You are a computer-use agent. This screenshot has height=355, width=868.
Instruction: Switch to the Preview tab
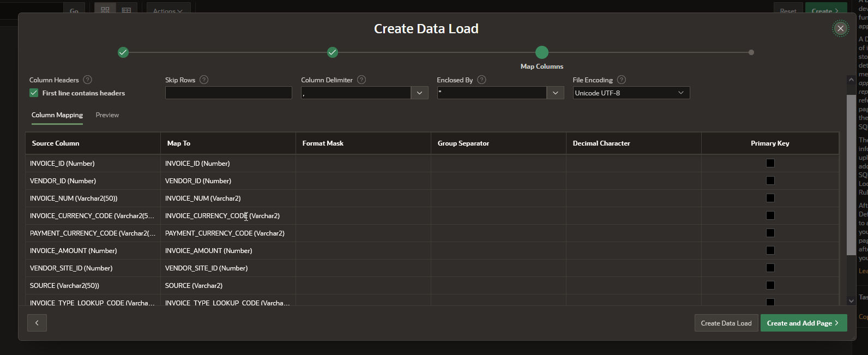coord(107,115)
